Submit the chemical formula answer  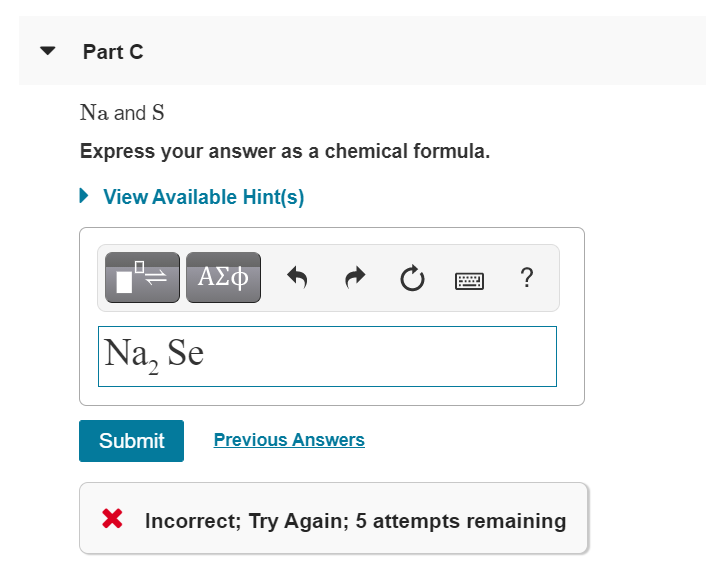(131, 441)
